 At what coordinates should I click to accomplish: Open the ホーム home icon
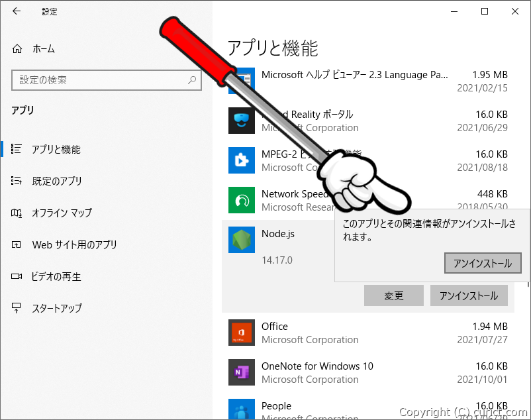(x=17, y=49)
